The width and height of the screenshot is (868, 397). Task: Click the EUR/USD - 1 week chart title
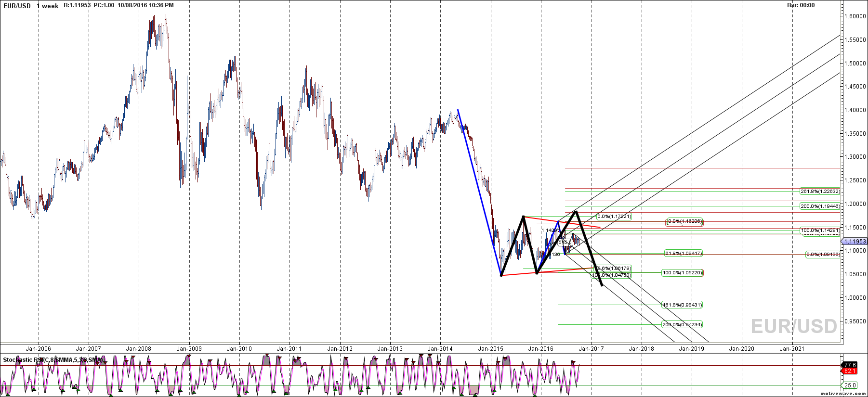click(x=31, y=6)
